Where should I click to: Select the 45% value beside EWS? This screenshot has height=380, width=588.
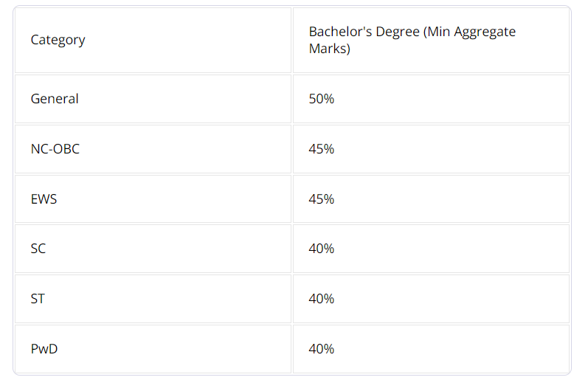tap(322, 199)
